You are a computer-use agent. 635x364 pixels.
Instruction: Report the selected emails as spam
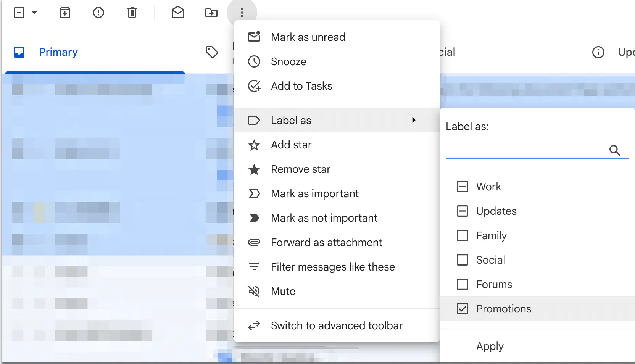(x=98, y=13)
